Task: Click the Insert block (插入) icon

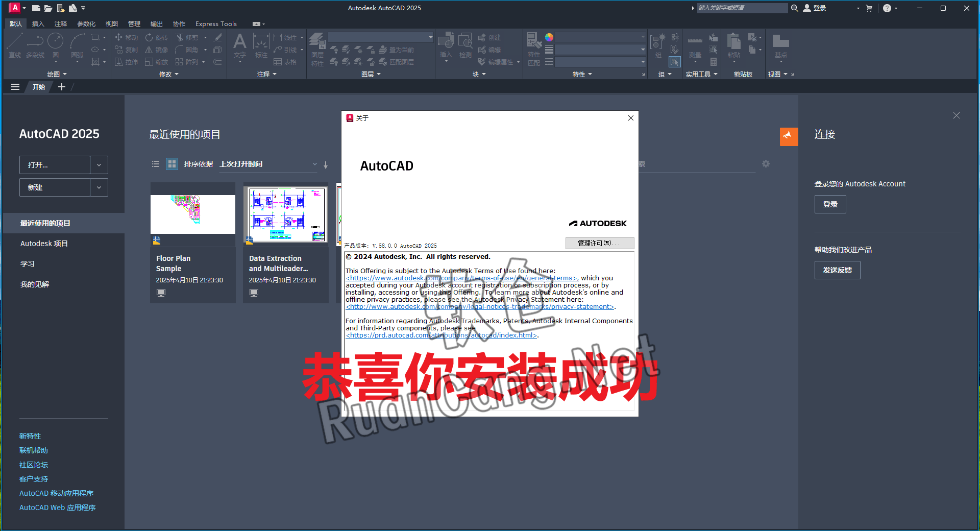Action: pyautogui.click(x=446, y=45)
